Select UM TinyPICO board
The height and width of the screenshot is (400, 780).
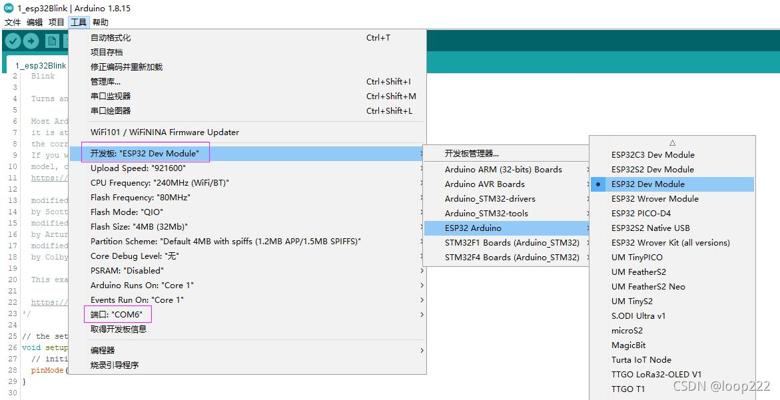pyautogui.click(x=673, y=257)
